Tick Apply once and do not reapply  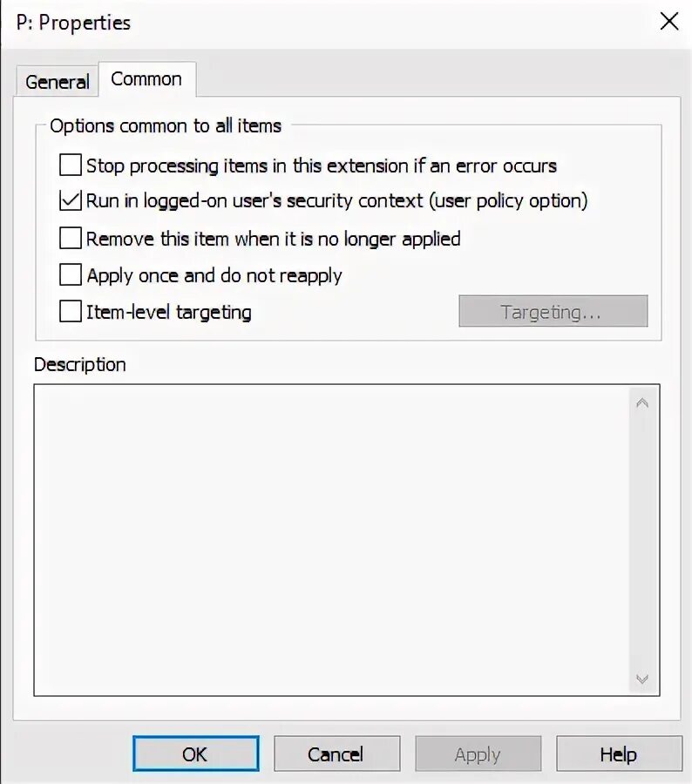pos(70,275)
